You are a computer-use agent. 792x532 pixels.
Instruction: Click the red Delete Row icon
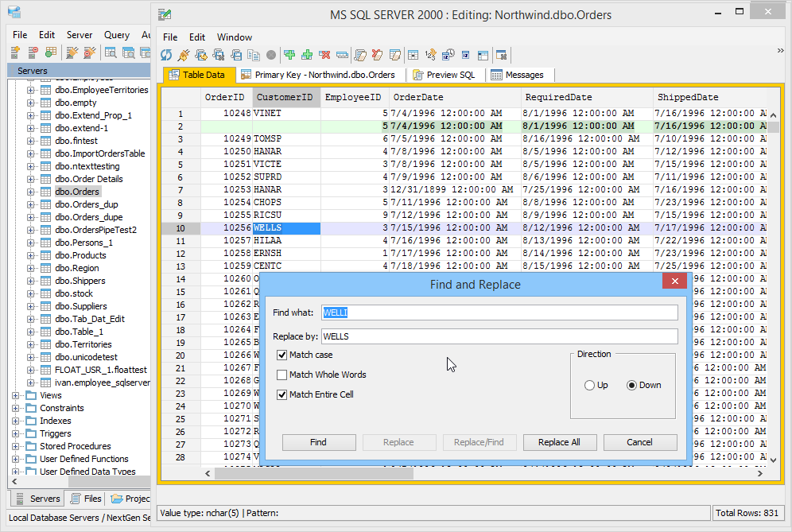[x=324, y=55]
